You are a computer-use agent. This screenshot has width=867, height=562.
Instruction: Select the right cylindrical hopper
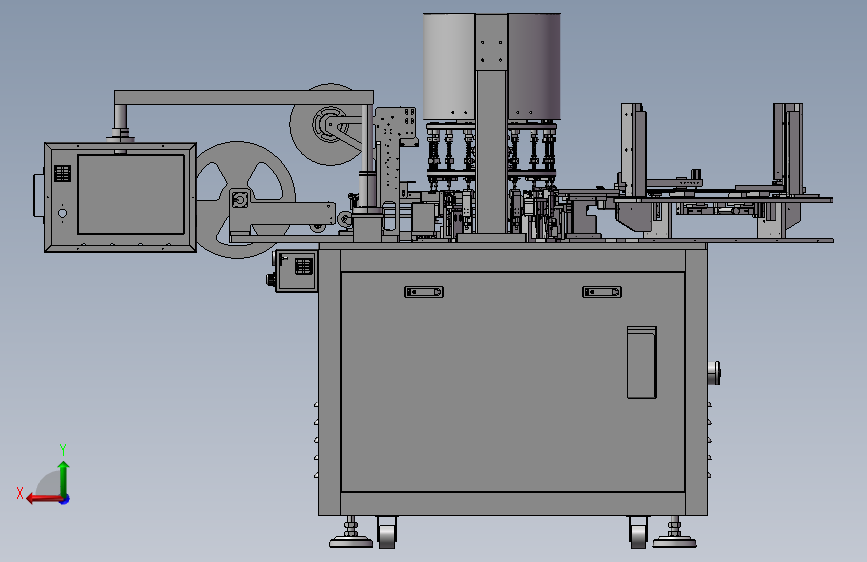[534, 66]
